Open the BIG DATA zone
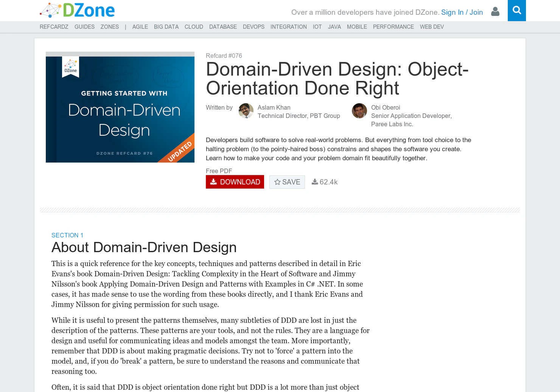This screenshot has width=560, height=392. coord(166,26)
